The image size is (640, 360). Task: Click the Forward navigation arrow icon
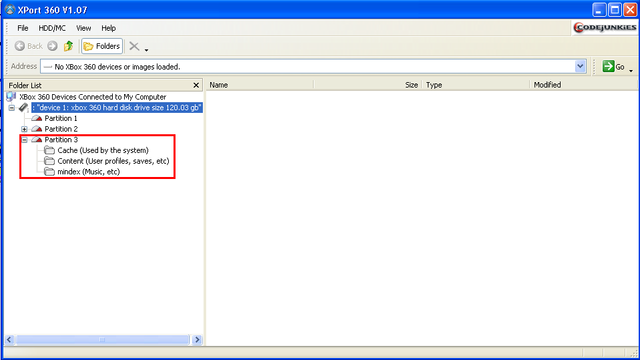click(x=52, y=46)
